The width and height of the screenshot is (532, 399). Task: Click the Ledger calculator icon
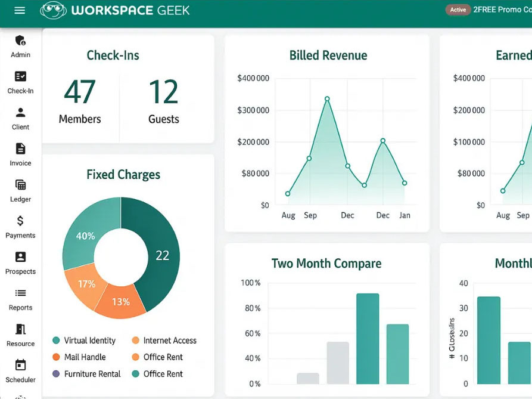coord(20,185)
